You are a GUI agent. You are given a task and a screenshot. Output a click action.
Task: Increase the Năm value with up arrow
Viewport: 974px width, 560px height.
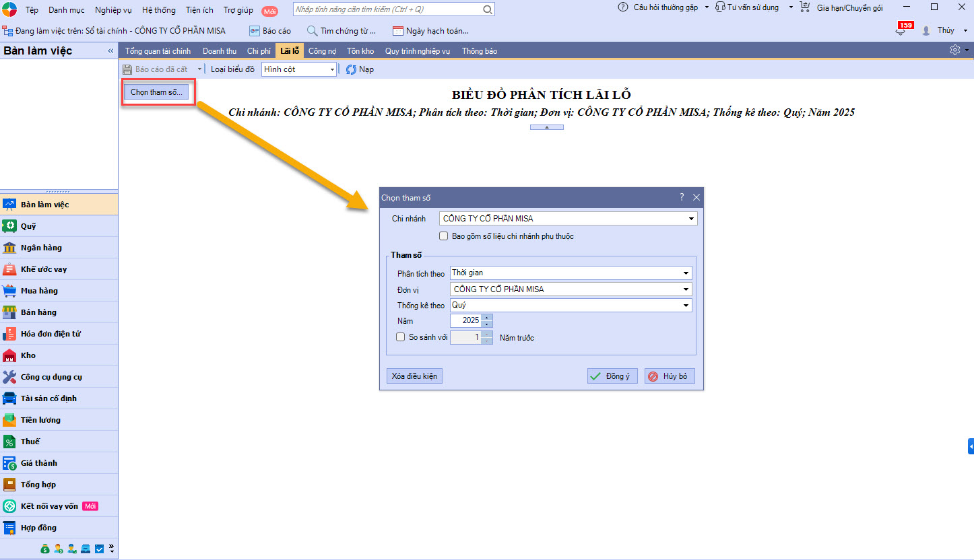pyautogui.click(x=488, y=317)
